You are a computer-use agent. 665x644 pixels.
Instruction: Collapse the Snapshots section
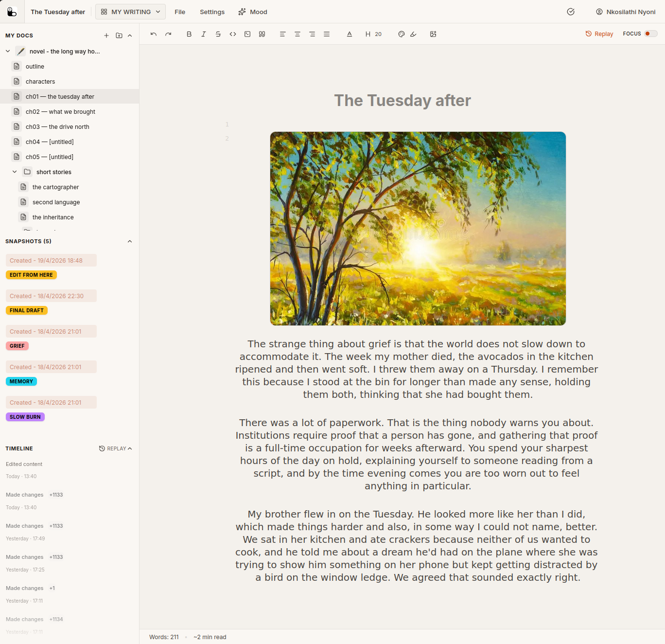[x=130, y=241]
